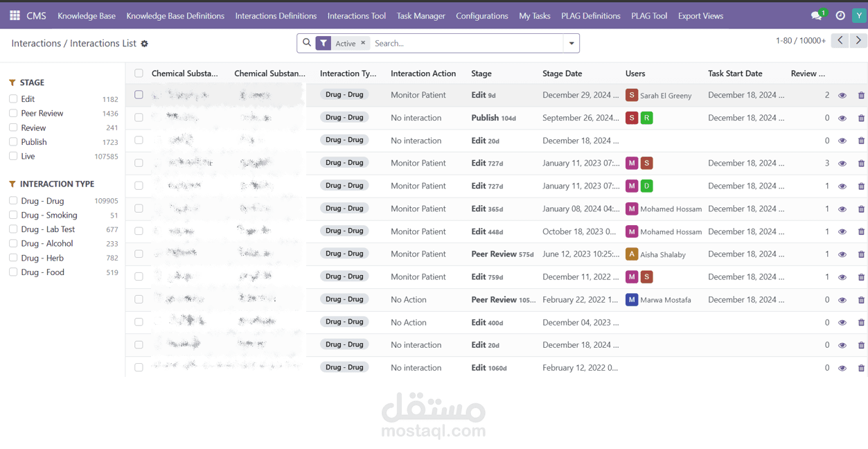The image size is (868, 449).
Task: Select the Sarah El Greeny row checkbox
Action: coord(139,95)
